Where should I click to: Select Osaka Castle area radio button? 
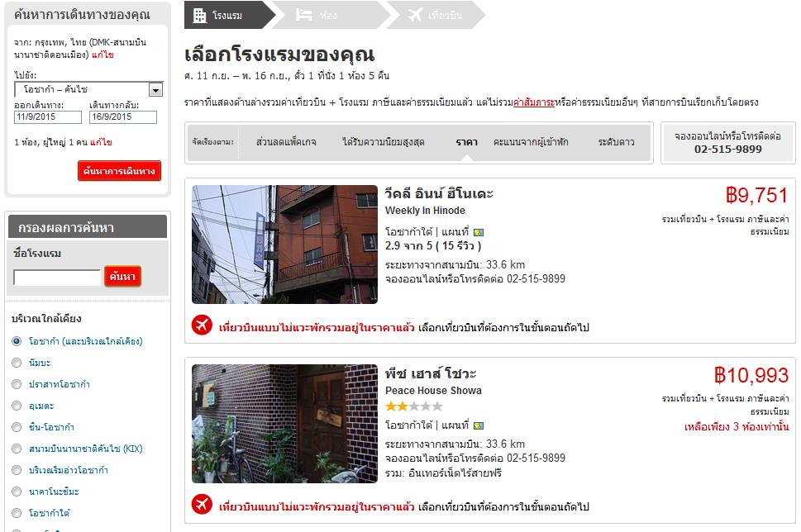click(x=17, y=384)
